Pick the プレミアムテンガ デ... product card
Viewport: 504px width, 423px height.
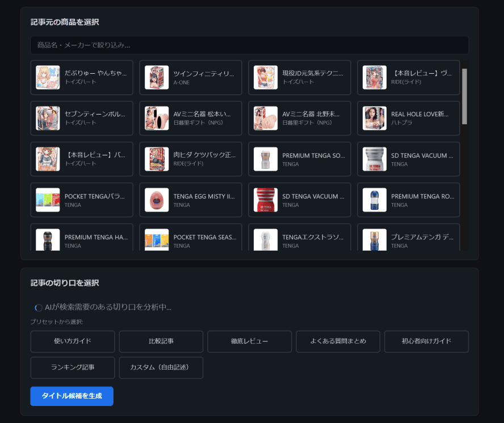pyautogui.click(x=409, y=240)
